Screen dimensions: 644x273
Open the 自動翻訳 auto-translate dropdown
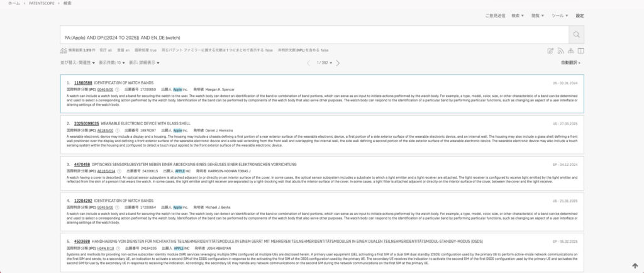point(570,63)
